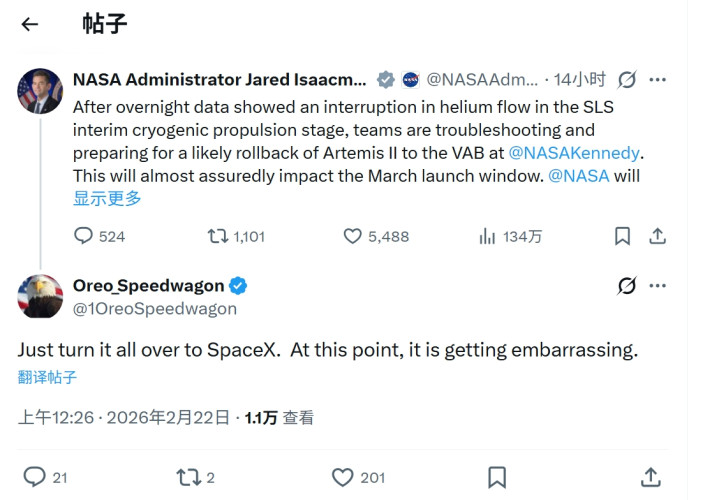Go back with the left arrow

30,25
